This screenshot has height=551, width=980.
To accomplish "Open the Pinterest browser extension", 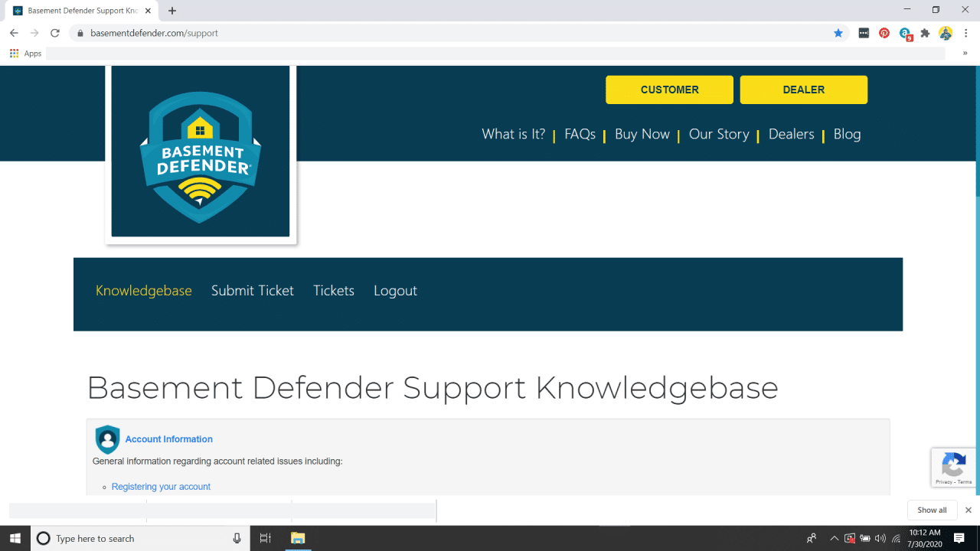I will pyautogui.click(x=884, y=33).
